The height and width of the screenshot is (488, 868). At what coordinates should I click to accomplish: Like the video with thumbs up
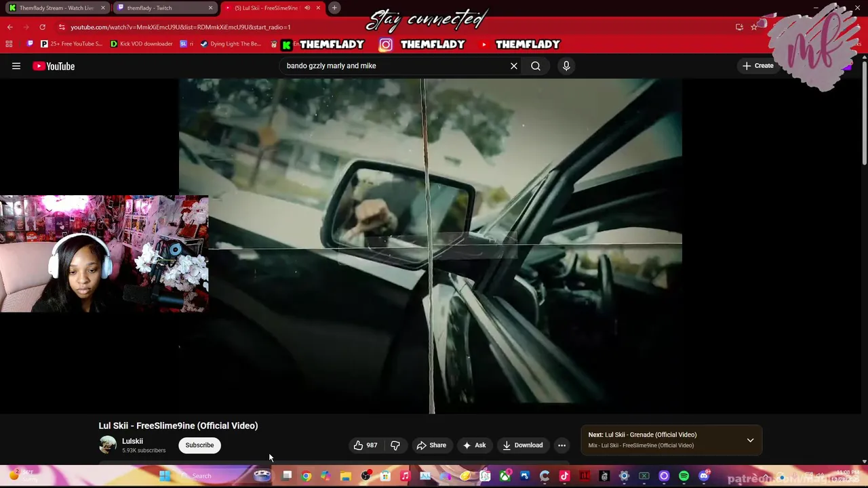pos(366,445)
